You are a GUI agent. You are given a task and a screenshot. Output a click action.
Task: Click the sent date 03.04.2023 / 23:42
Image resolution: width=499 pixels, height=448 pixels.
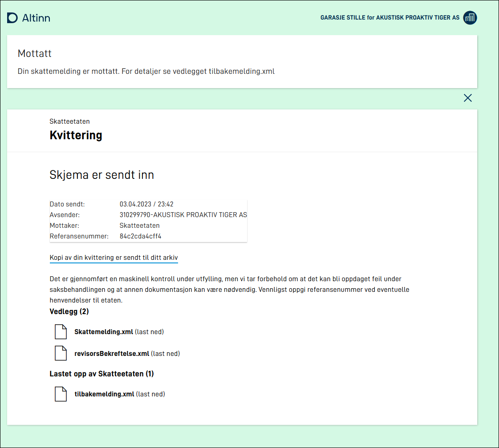click(x=146, y=204)
